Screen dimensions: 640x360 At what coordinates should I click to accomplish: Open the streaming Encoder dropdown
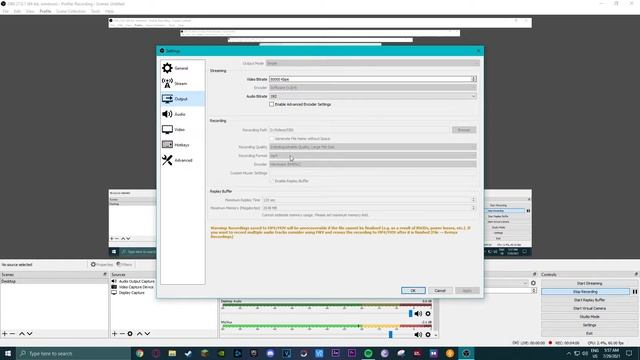372,88
